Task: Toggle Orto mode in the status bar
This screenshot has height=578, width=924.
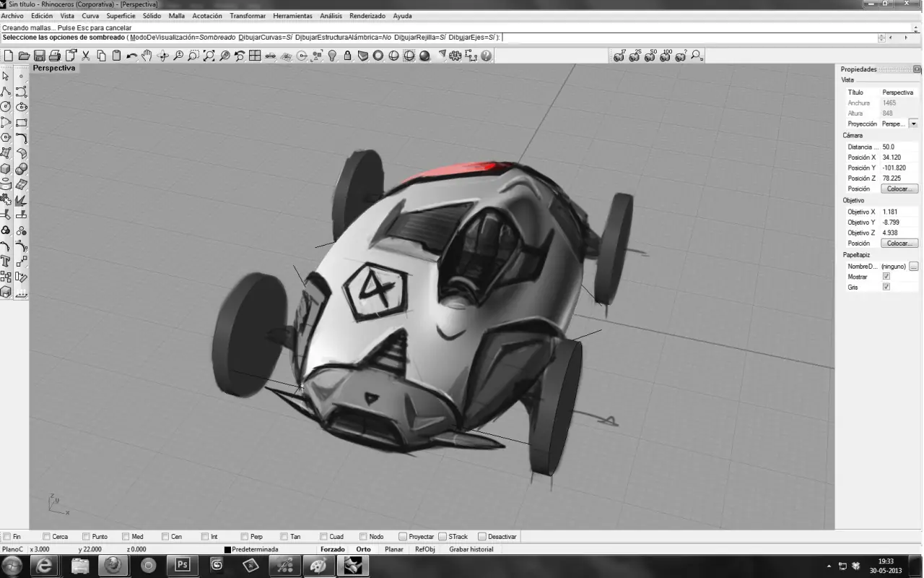Action: tap(364, 549)
